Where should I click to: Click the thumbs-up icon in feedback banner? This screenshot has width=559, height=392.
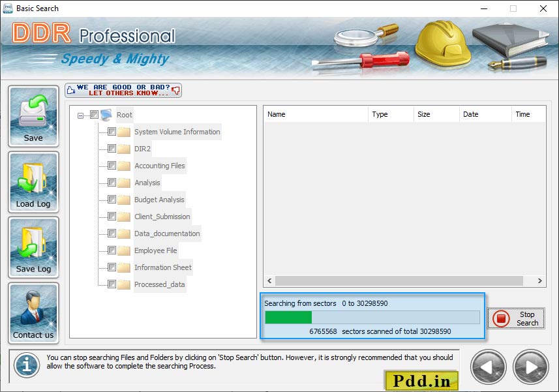[x=71, y=90]
